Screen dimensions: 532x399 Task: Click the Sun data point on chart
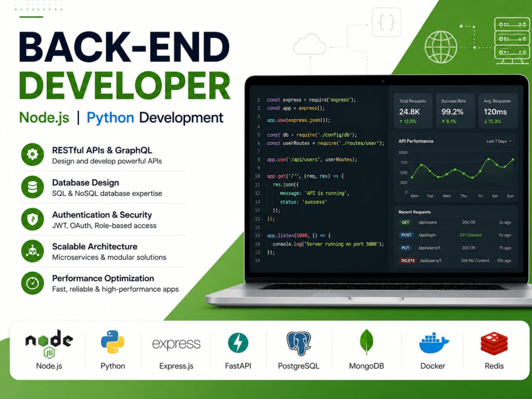pyautogui.click(x=513, y=160)
